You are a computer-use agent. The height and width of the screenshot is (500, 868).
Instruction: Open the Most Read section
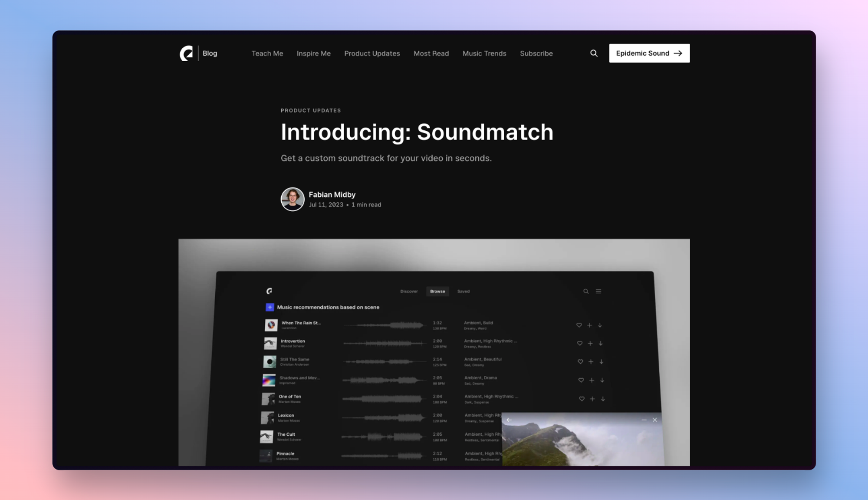pos(431,53)
